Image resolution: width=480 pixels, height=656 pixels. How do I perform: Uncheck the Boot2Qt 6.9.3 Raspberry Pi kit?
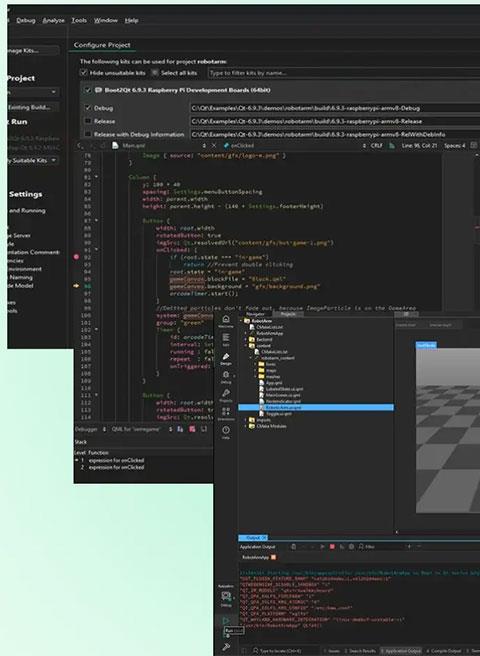87,90
